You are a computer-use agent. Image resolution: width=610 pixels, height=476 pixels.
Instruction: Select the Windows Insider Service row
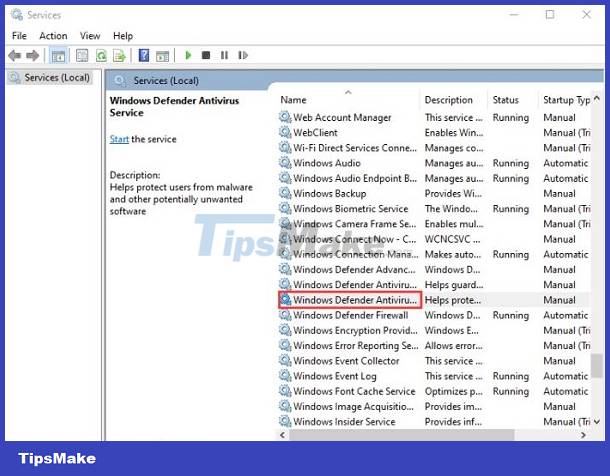(x=434, y=421)
